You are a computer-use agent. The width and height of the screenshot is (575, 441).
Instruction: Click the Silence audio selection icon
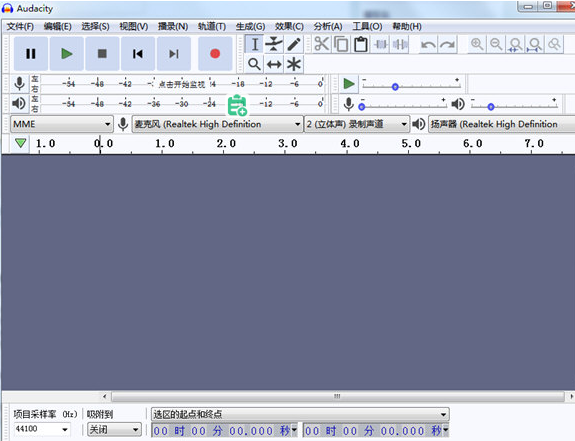click(x=400, y=44)
